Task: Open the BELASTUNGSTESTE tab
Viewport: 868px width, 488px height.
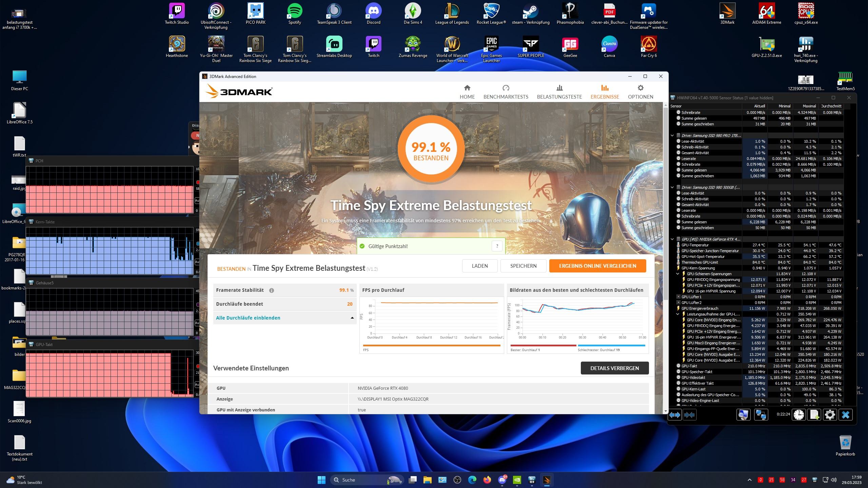Action: (x=559, y=92)
